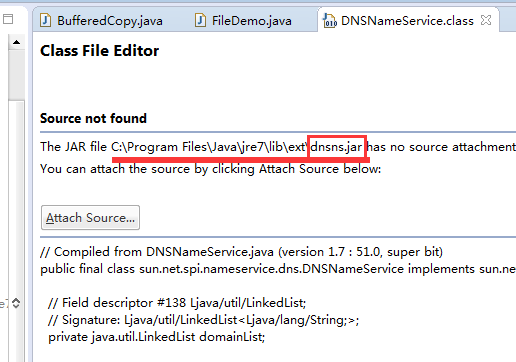Maximize the left panel view icon
516x362 pixels.
(x=8, y=19)
